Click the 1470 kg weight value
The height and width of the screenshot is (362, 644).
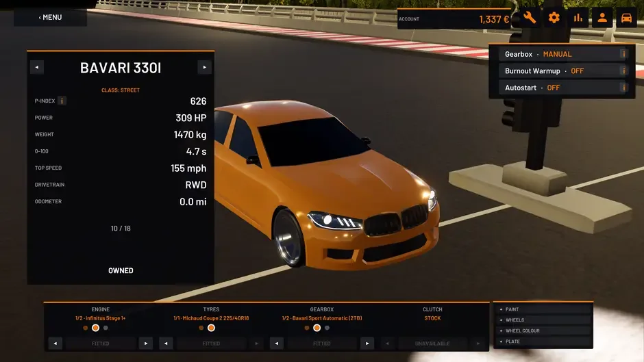tap(190, 135)
